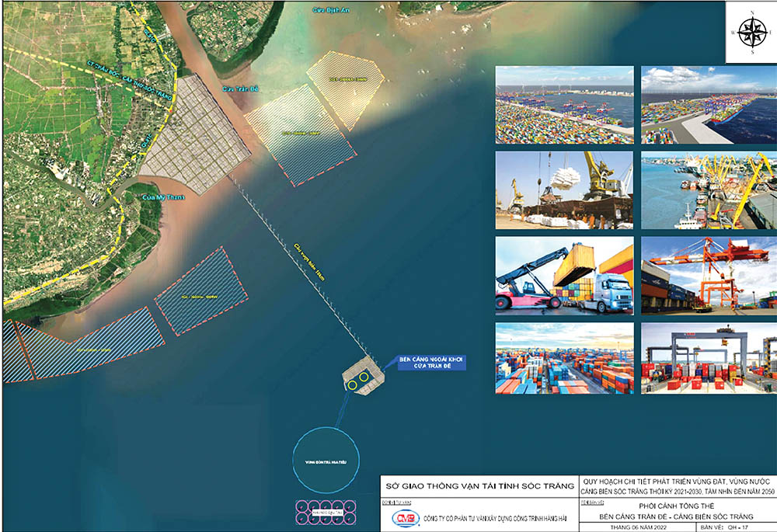Click the 'Bến cảng ngoài khơi cửa Trần Đề' callout

[430, 363]
